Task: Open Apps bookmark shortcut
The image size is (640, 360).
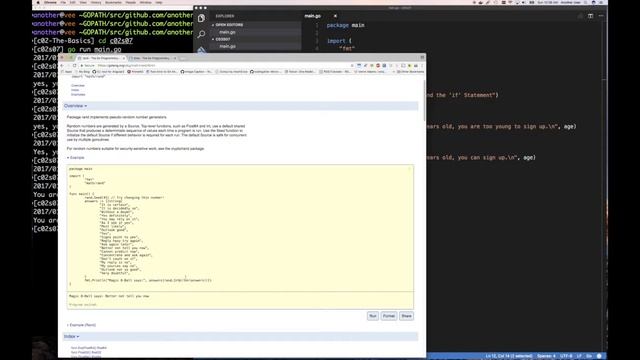Action: click(x=66, y=71)
